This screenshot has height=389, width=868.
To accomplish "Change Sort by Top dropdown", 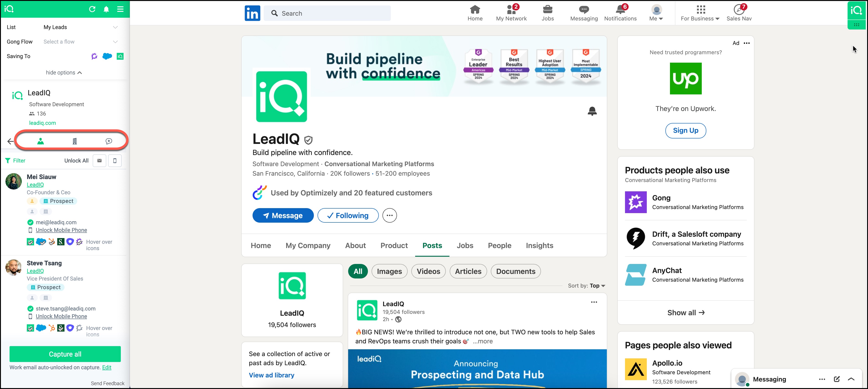I will (597, 286).
